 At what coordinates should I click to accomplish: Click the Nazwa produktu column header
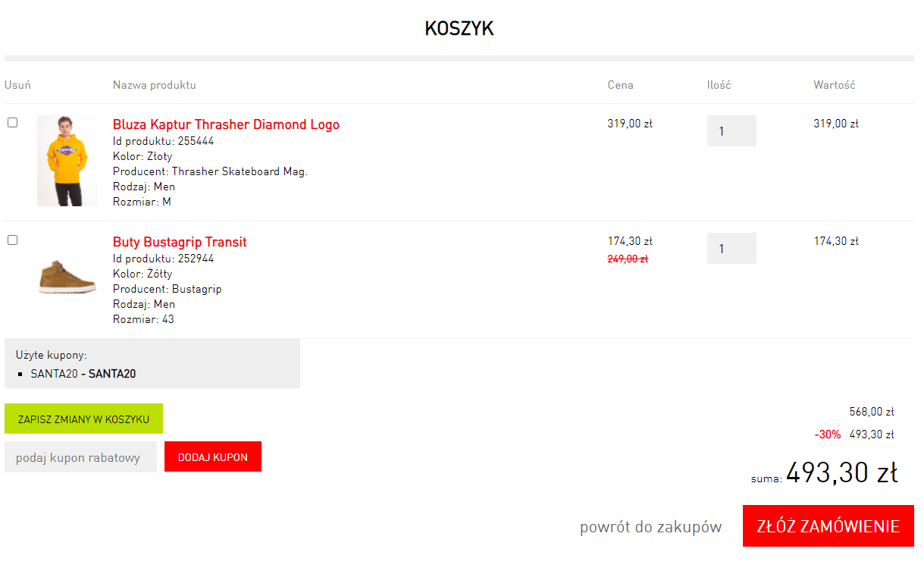[155, 85]
